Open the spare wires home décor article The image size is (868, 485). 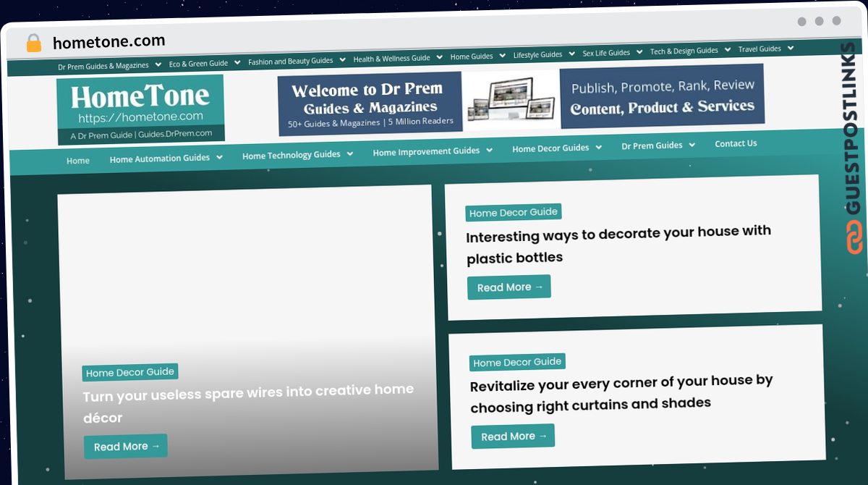click(x=248, y=404)
